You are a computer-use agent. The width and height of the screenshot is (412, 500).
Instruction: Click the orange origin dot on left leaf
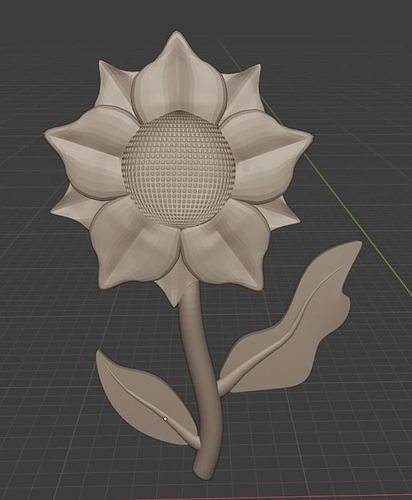tap(165, 418)
